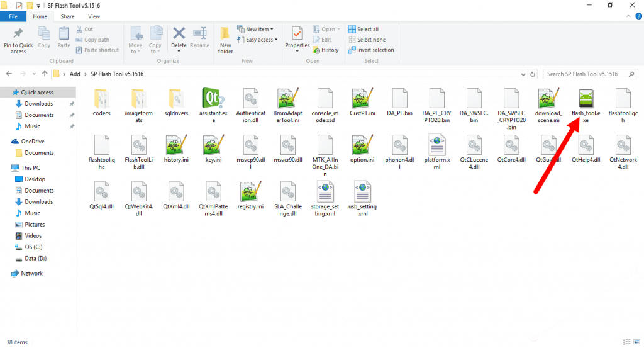Select the platform.xml file
Viewport: 644px width, 348px height.
[x=436, y=145]
